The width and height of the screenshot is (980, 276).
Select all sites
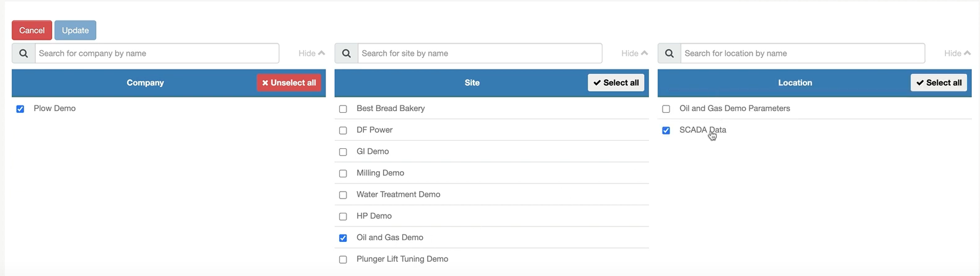coord(616,82)
